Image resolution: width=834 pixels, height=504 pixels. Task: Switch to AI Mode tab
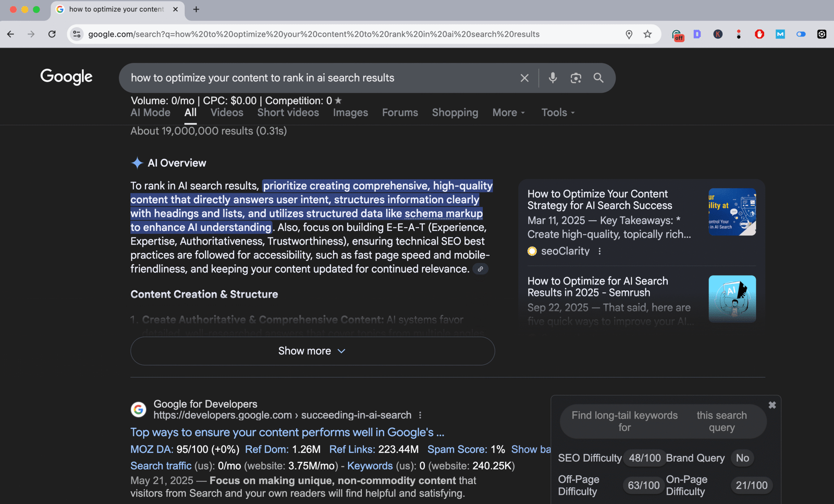[x=150, y=113]
